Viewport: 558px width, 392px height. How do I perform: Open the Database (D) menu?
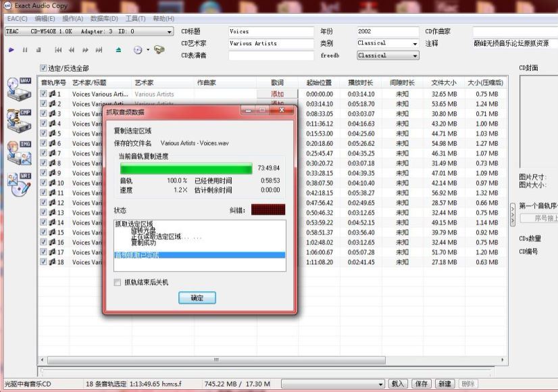104,18
